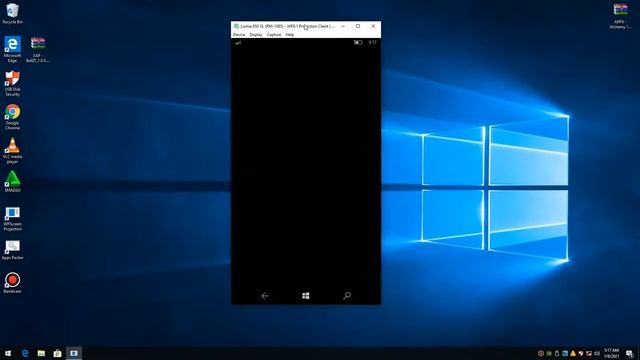Tap the phone's back arrow button
The image size is (640, 360).
pyautogui.click(x=265, y=296)
